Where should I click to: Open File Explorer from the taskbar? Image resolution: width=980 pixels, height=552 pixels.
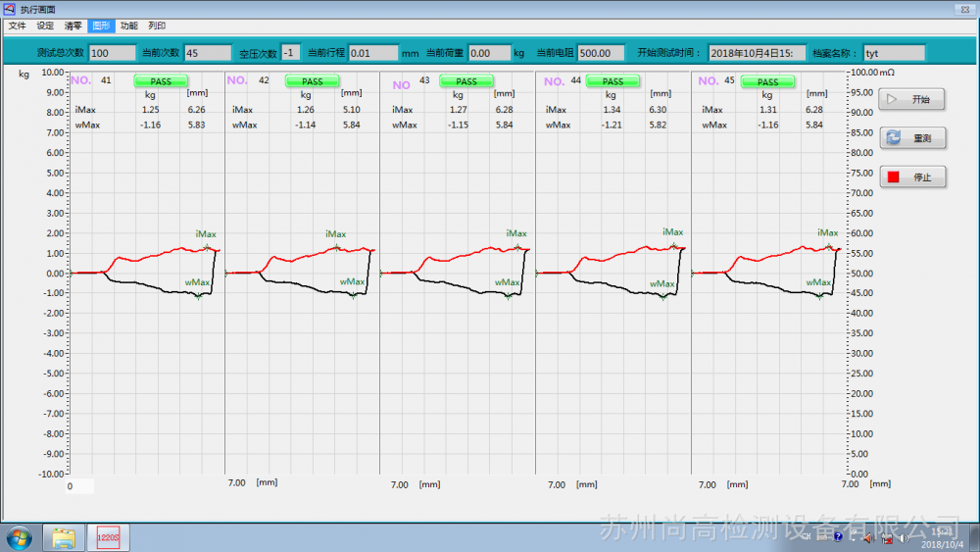(64, 537)
